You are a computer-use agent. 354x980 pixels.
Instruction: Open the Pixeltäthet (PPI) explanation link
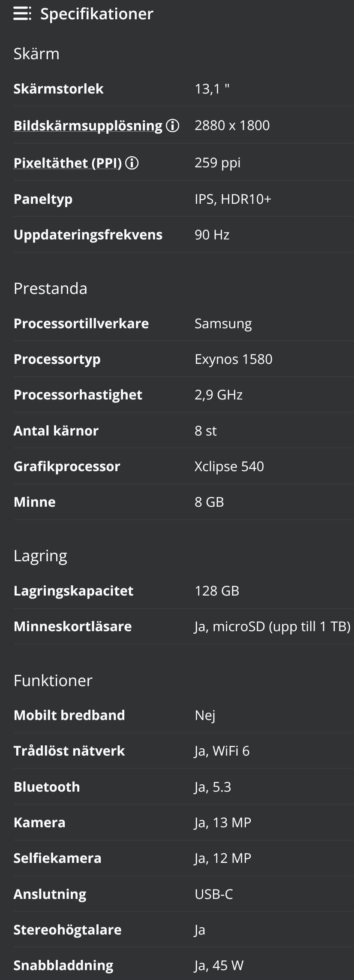[x=68, y=163]
